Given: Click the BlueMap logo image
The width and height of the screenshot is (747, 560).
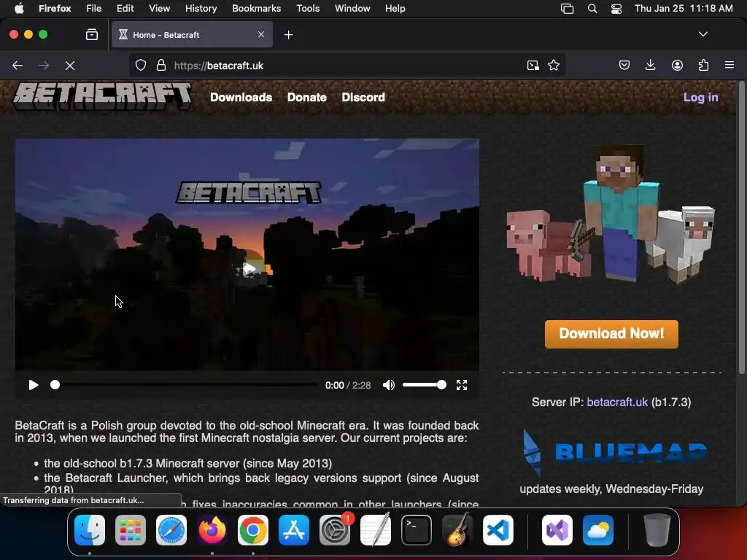Looking at the screenshot, I should (x=614, y=452).
